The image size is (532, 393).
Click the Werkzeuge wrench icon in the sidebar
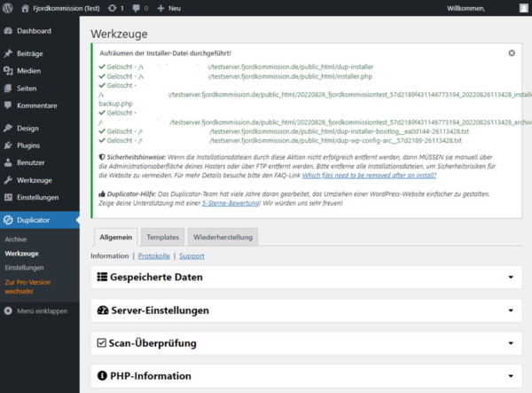click(8, 180)
